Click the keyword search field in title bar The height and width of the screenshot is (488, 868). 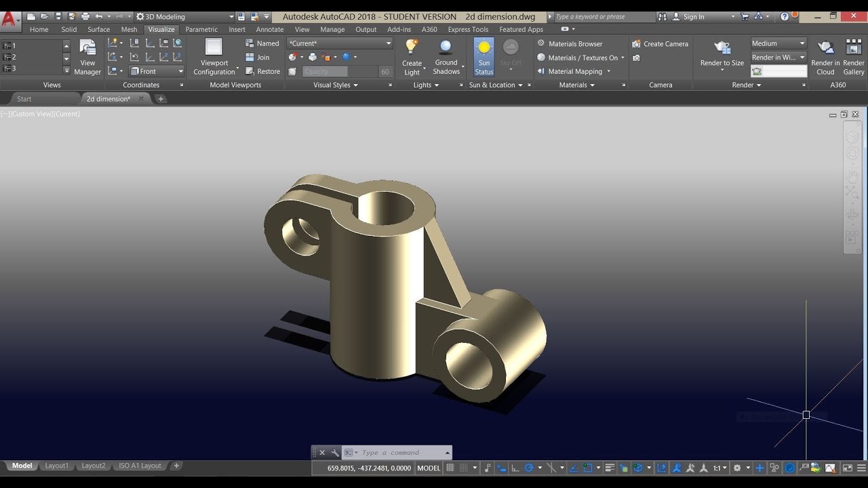tap(604, 16)
